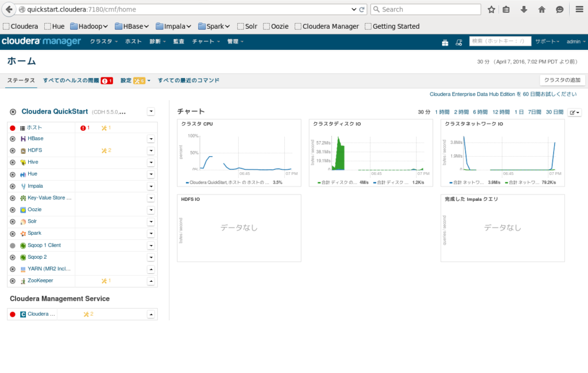Open the Hadoop bookmarks folder dropdown

89,26
